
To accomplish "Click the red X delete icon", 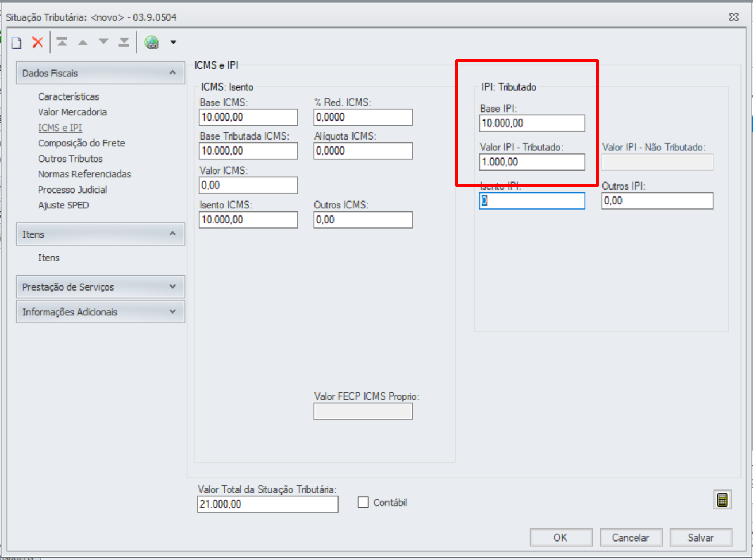I will 37,42.
